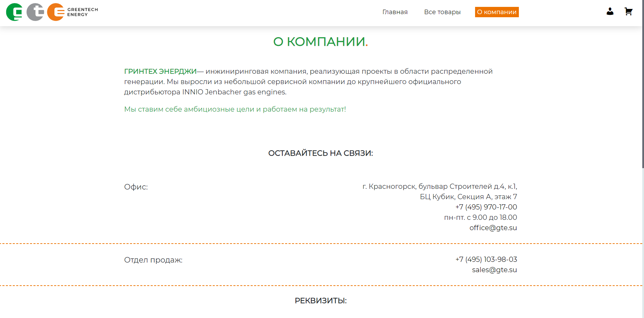Viewport: 644px width, 318px height.
Task: Select the highlighted О компании tab
Action: click(496, 12)
